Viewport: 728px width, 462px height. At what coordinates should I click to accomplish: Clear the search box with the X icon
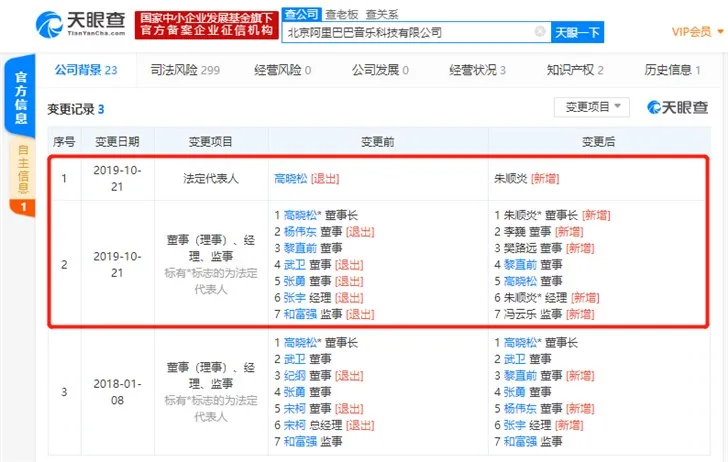[540, 32]
